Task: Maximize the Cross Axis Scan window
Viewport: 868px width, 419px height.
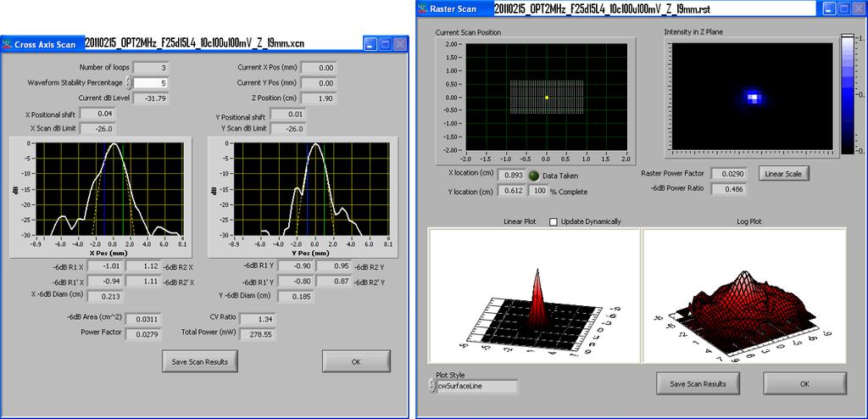Action: (385, 44)
